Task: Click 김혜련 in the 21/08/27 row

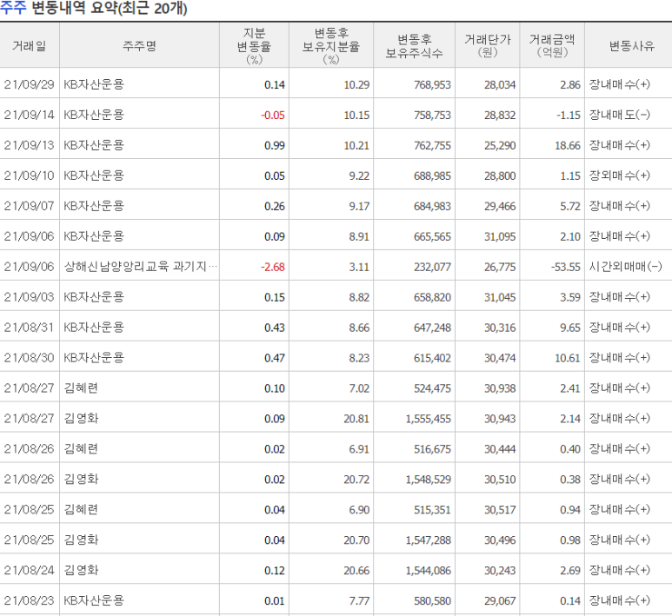Action: pyautogui.click(x=81, y=388)
